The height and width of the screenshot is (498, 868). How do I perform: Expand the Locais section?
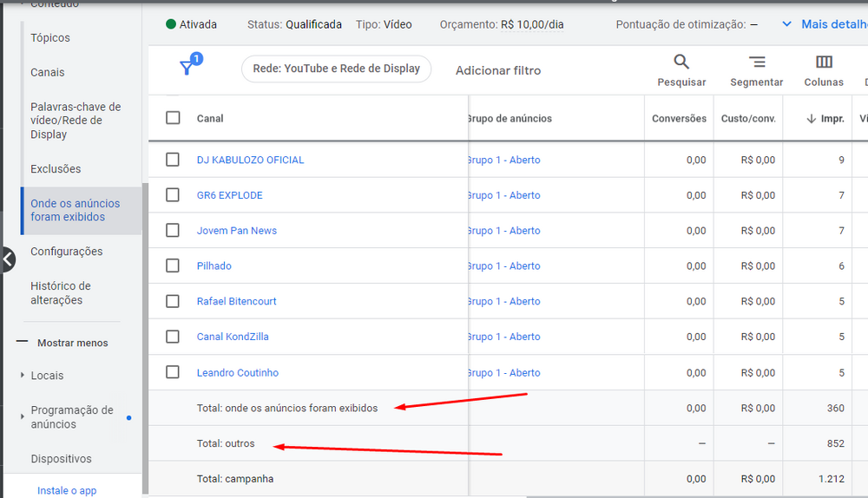point(23,375)
